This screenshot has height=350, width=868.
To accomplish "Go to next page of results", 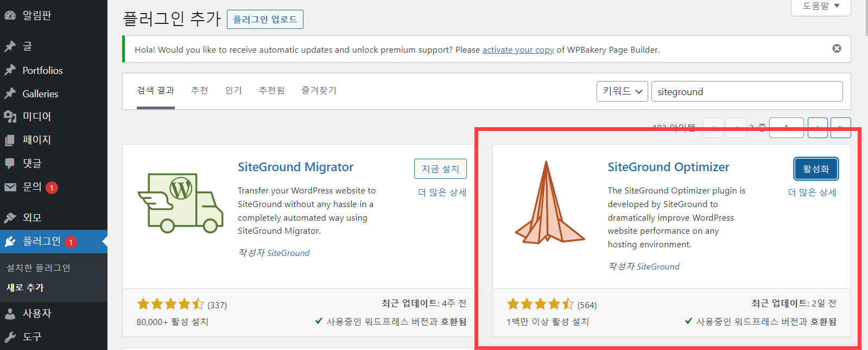I will tap(818, 128).
